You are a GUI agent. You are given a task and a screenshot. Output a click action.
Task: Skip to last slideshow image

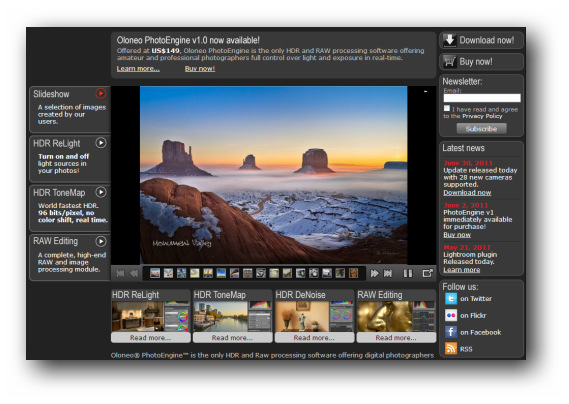point(388,273)
